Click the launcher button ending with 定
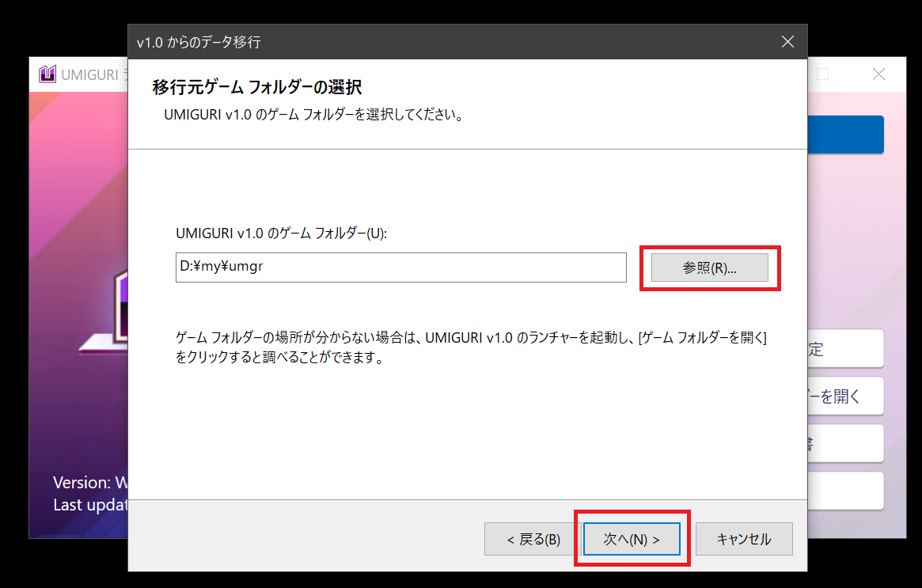Screen dimensions: 922x588 [x=845, y=349]
